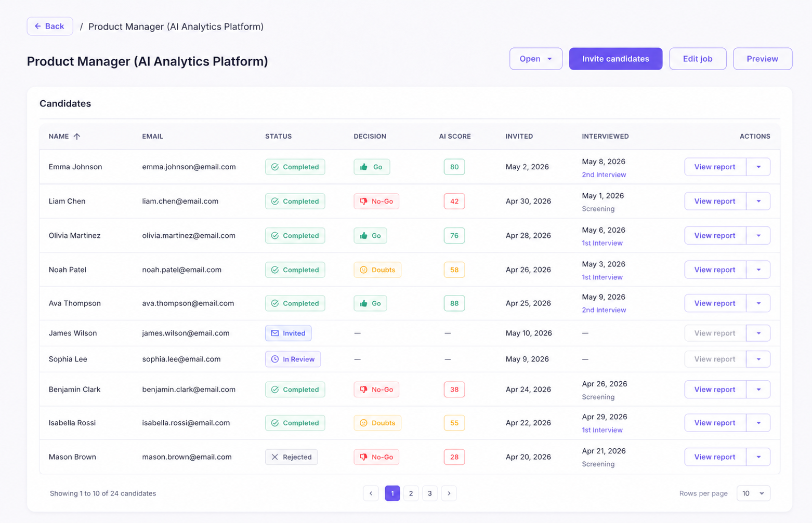Viewport: 812px width, 523px height.
Task: Jump to page 3 of candidates
Action: [x=430, y=493]
